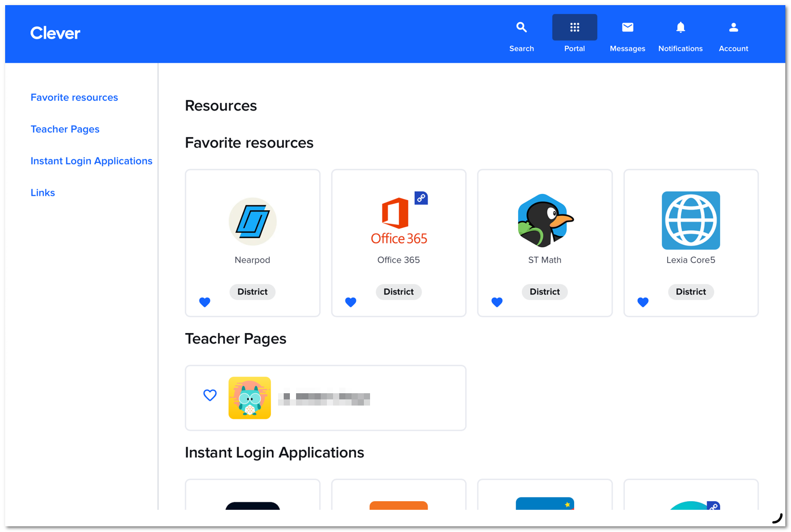Open the owl teacher page icon
791x532 pixels.
point(250,398)
